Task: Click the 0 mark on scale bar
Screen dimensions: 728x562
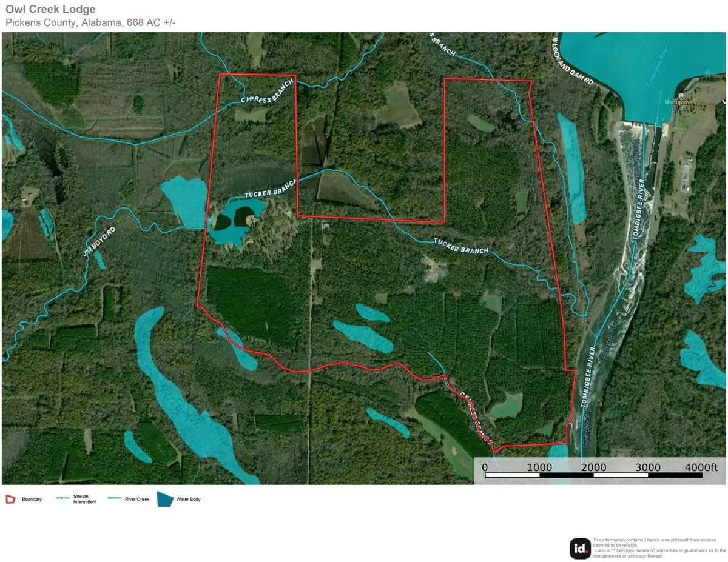Action: click(485, 467)
